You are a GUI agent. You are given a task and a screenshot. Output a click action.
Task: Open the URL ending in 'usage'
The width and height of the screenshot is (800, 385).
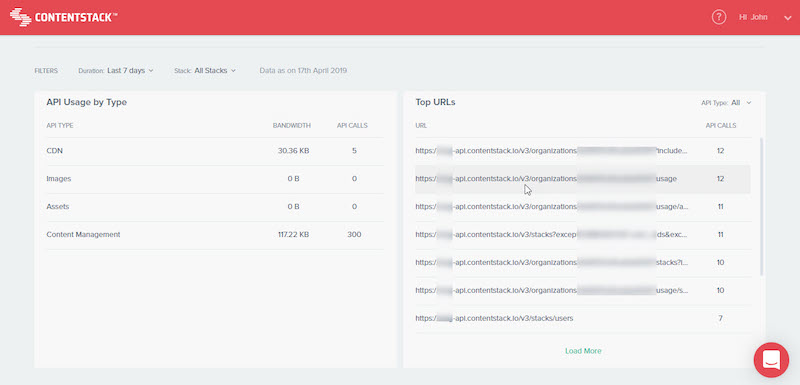[x=546, y=179]
